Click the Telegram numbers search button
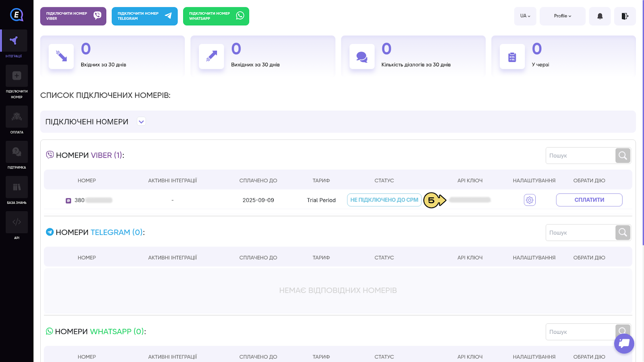This screenshot has width=644, height=362. point(623,232)
